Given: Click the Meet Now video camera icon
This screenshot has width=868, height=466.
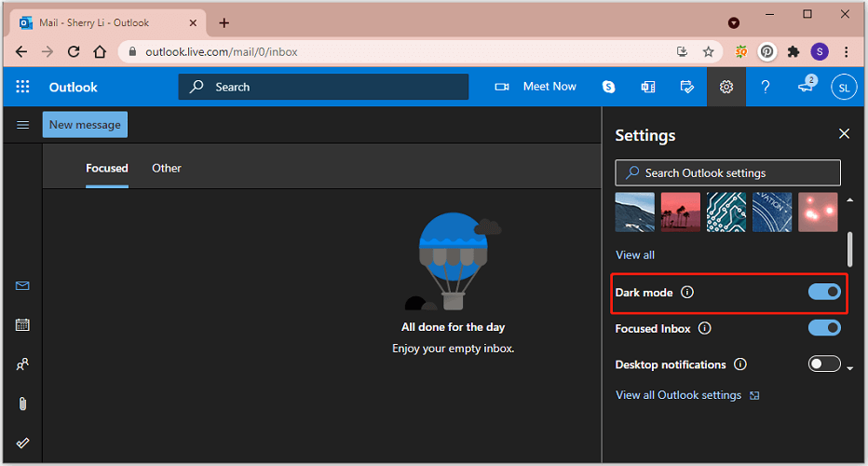Looking at the screenshot, I should coord(502,87).
